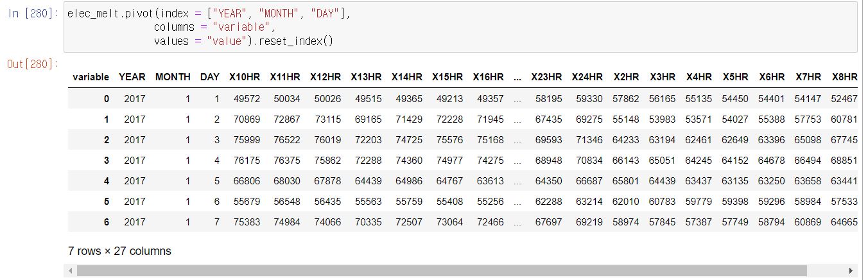Click the value 58195 in row 0
The image size is (868, 280).
[x=549, y=98]
